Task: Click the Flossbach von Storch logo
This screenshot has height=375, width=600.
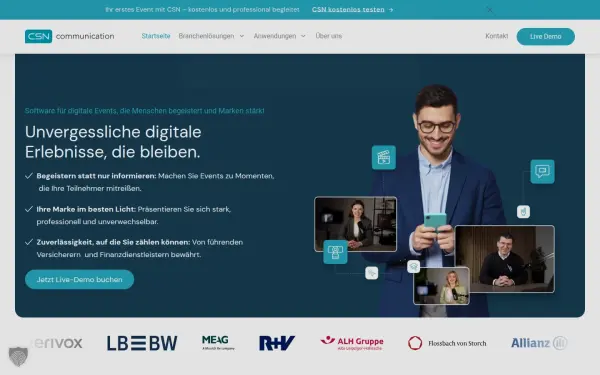Action: pos(447,343)
